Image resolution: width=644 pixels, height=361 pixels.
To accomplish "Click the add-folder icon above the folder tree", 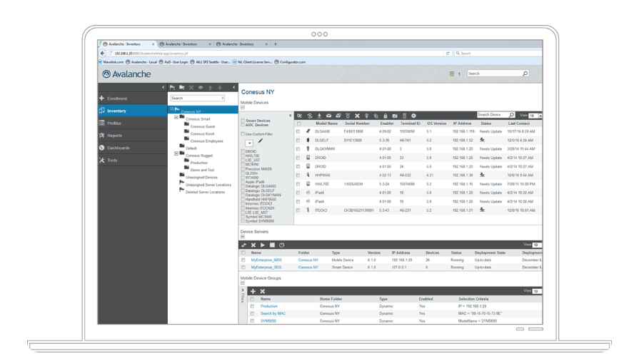I will pyautogui.click(x=182, y=87).
